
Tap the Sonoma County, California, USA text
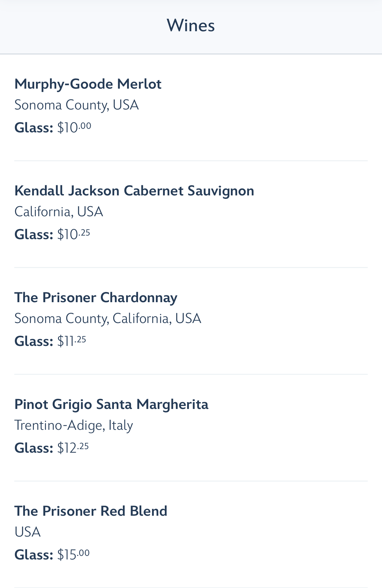point(108,319)
